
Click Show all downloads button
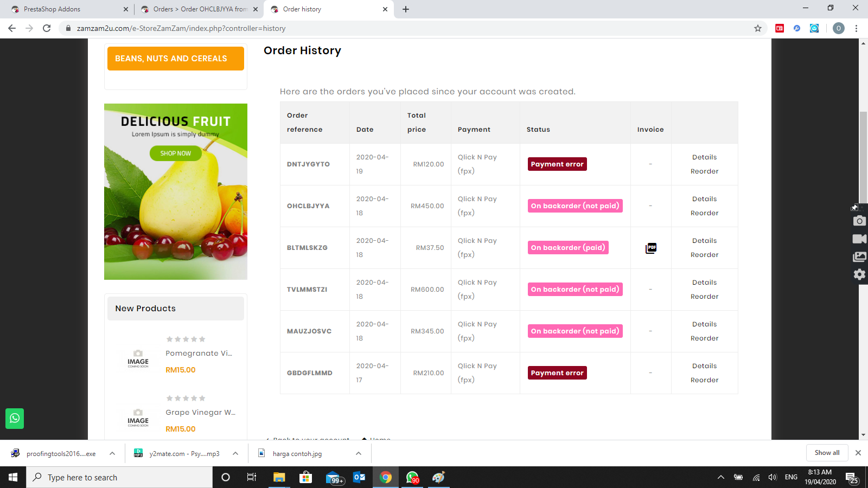click(827, 453)
